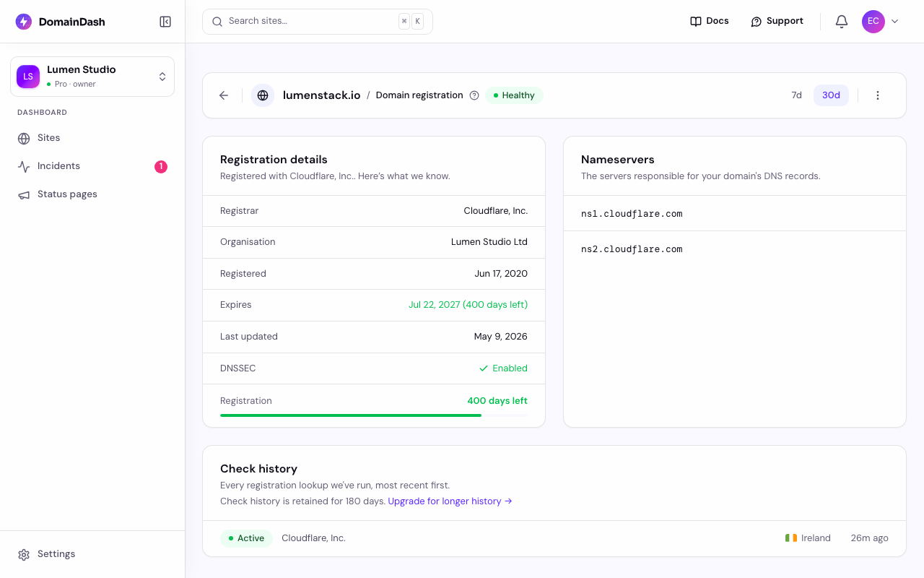Viewport: 924px width, 578px height.
Task: Click the Incidents badge showing 1
Action: coord(160,167)
